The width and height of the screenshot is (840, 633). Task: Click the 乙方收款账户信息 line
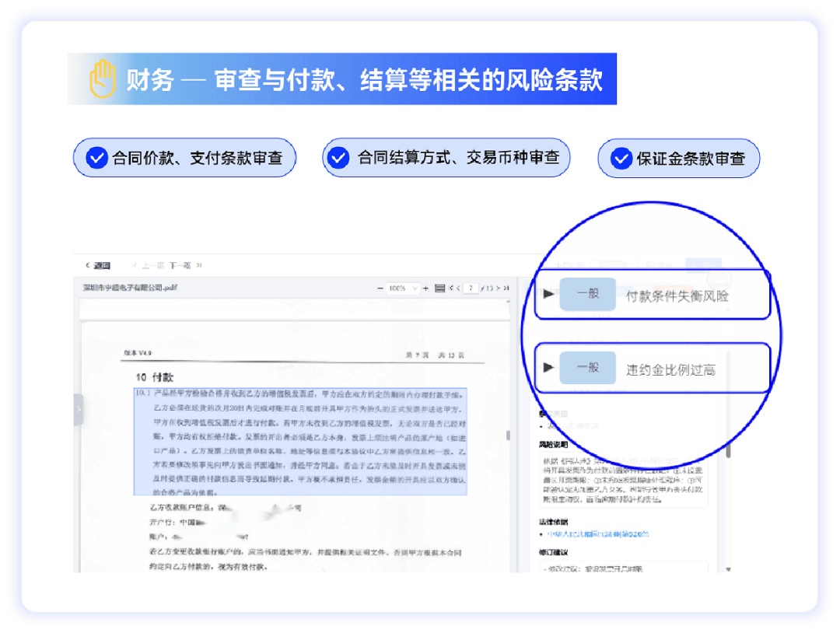(225, 507)
